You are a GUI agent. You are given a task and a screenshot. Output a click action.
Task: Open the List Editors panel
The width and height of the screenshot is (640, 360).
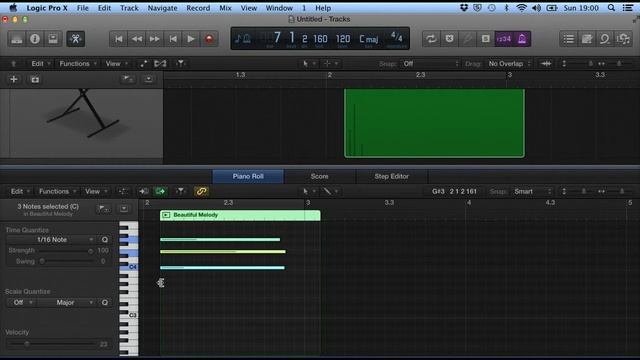click(x=569, y=39)
